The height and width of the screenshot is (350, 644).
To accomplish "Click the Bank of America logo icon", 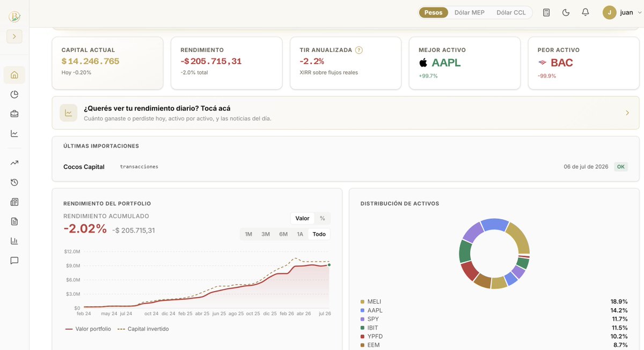I will [542, 63].
